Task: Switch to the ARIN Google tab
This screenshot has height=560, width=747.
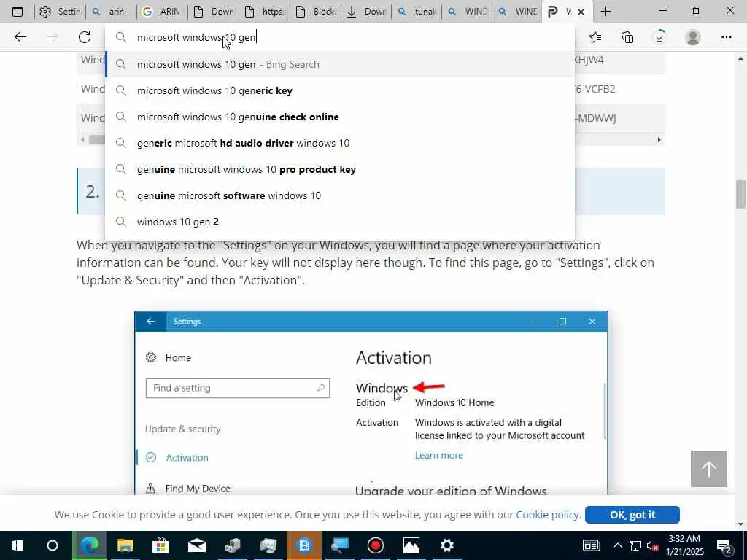Action: click(x=161, y=12)
